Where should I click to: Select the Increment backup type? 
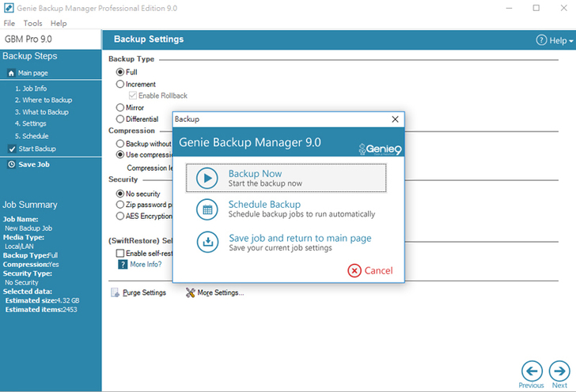click(120, 84)
